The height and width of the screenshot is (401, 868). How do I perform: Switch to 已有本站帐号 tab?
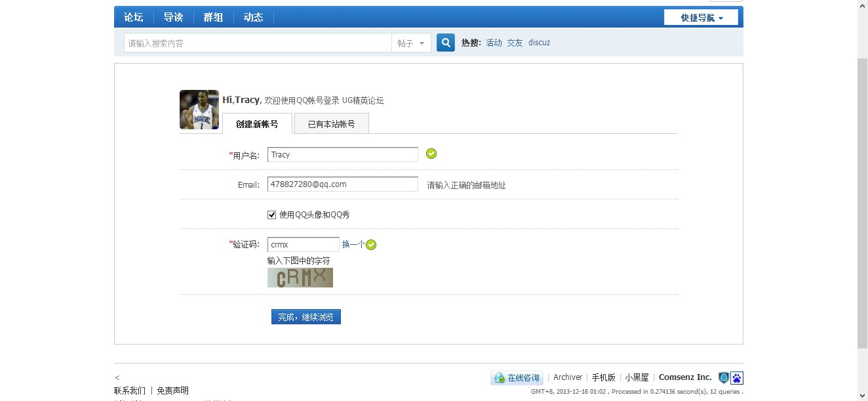tap(331, 123)
